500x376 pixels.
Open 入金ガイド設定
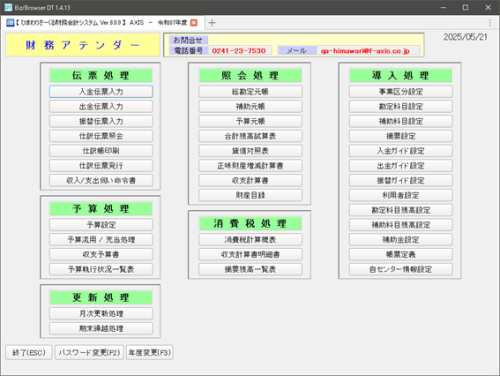401,151
